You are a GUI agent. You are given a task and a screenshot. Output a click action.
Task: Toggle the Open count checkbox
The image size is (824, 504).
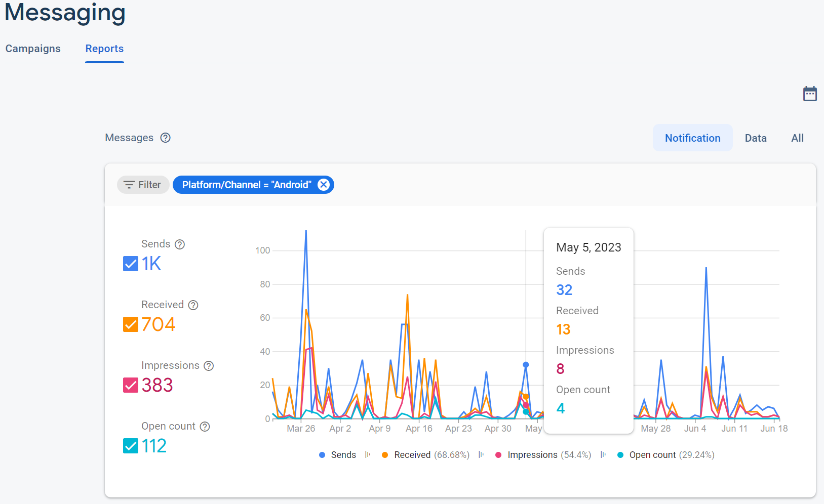(131, 446)
